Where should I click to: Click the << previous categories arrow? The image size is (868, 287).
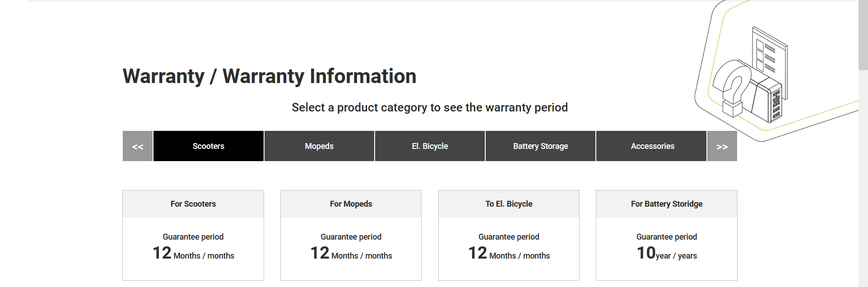pos(138,146)
